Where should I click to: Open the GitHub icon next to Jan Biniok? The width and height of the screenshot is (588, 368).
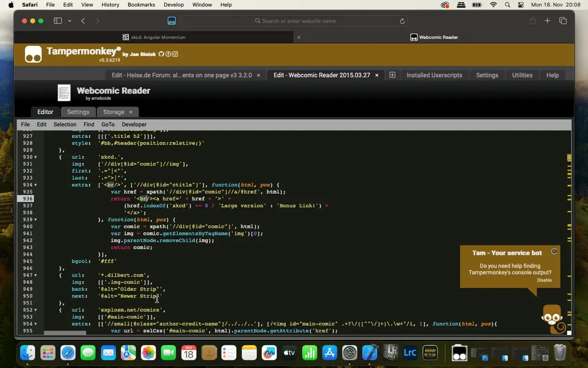point(161,54)
